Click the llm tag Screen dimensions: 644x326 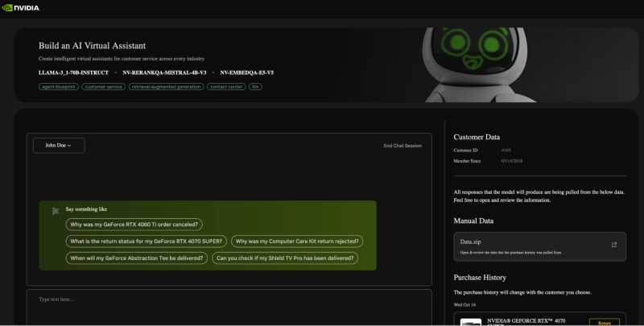255,87
